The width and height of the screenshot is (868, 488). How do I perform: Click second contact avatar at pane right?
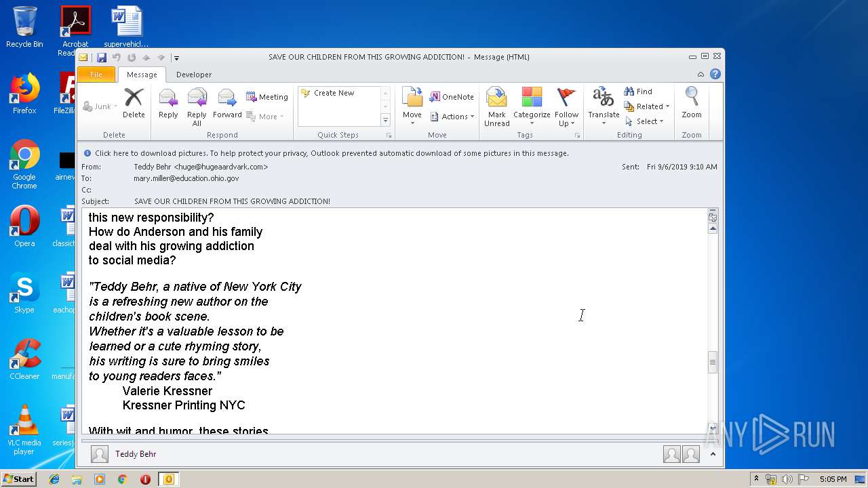(691, 454)
